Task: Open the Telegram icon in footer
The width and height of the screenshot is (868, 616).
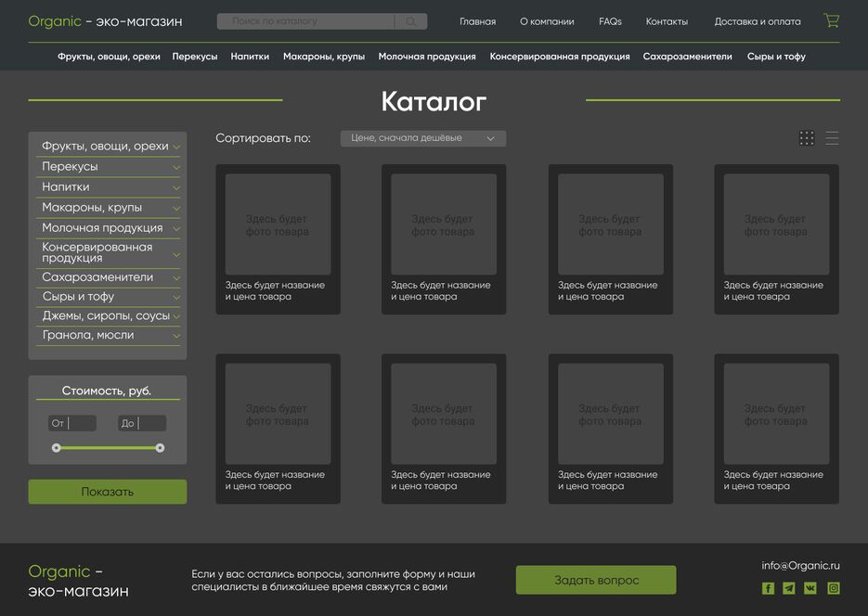Action: pyautogui.click(x=789, y=588)
